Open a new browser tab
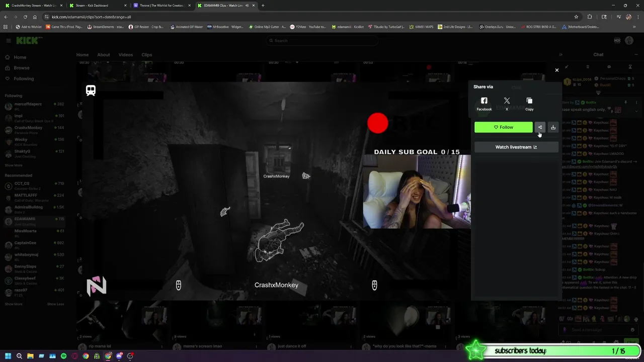Image resolution: width=644 pixels, height=362 pixels. pyautogui.click(x=263, y=6)
